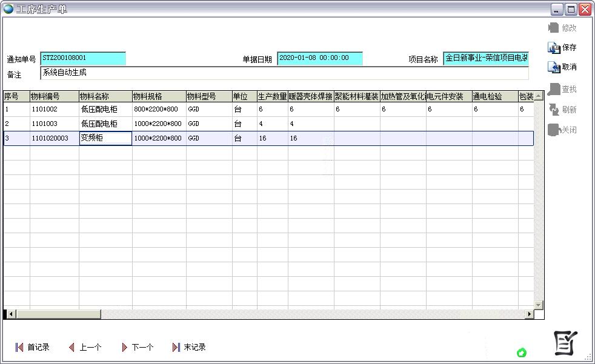Click the notepad checklist icon at bottom right
The height and width of the screenshot is (364, 595).
(x=566, y=343)
